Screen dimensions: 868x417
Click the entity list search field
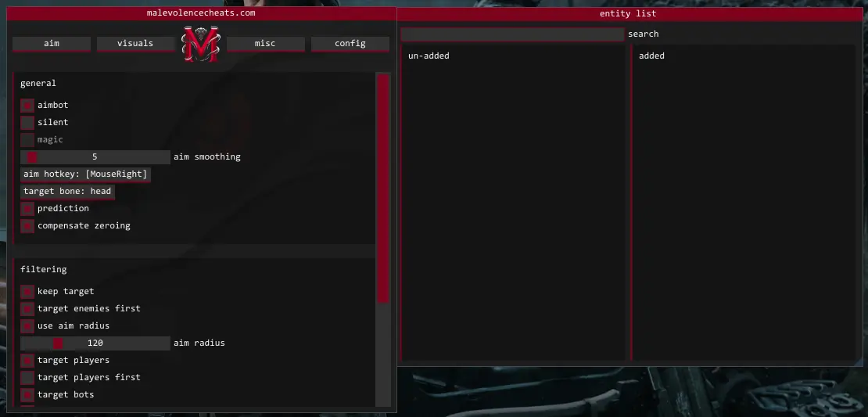(x=512, y=34)
